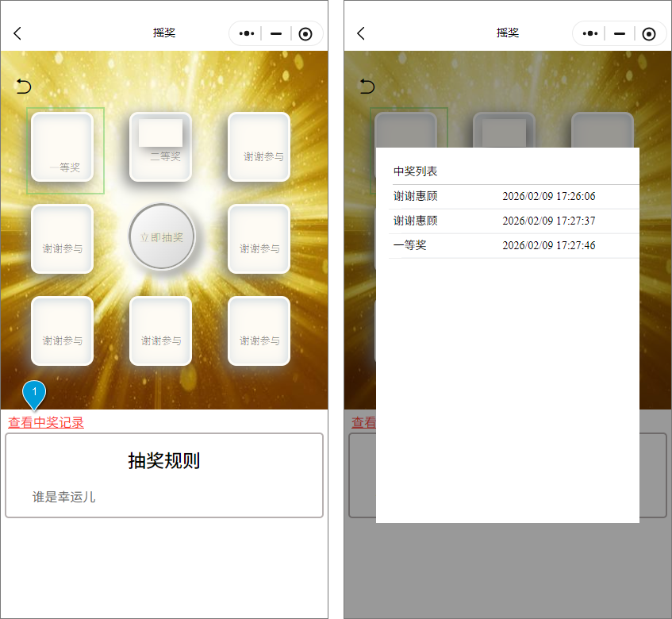Select the 一等奖 prize tile
The width and height of the screenshot is (672, 619).
coord(62,147)
